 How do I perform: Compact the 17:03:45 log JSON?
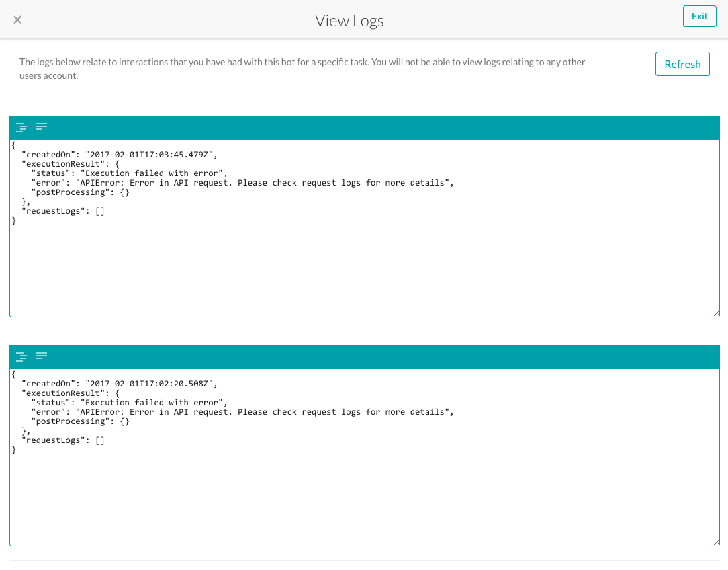(x=42, y=126)
